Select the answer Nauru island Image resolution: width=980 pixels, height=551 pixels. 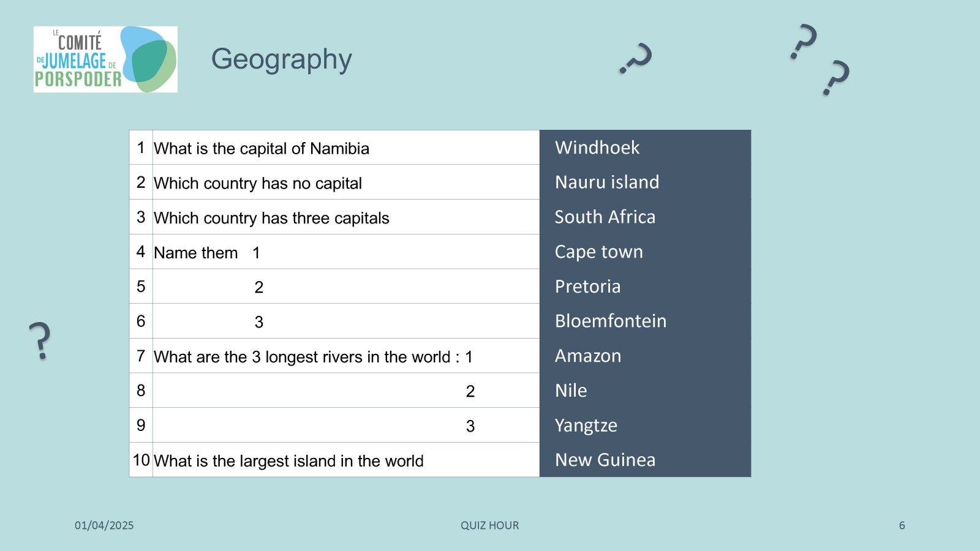click(607, 182)
